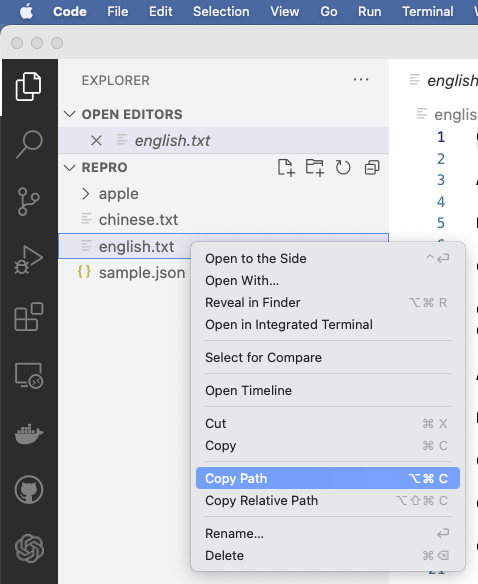Close english.txt in Open Editors
This screenshot has height=584, width=478.
pos(96,140)
